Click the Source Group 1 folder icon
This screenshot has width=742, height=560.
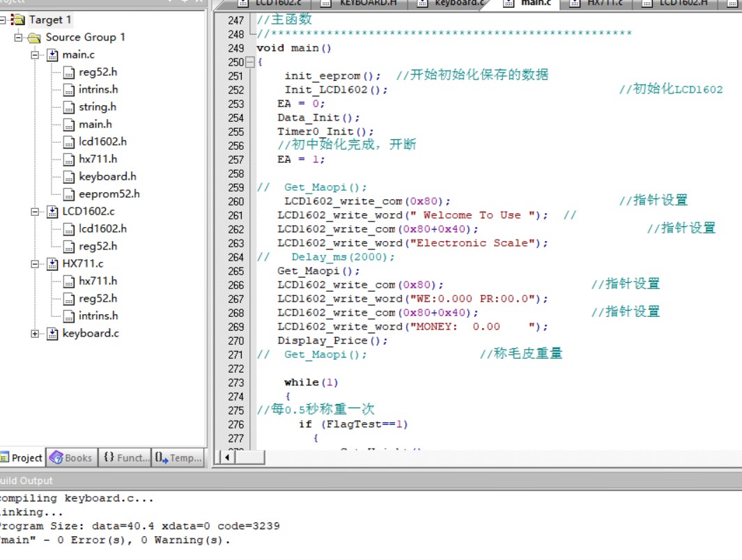pos(34,38)
